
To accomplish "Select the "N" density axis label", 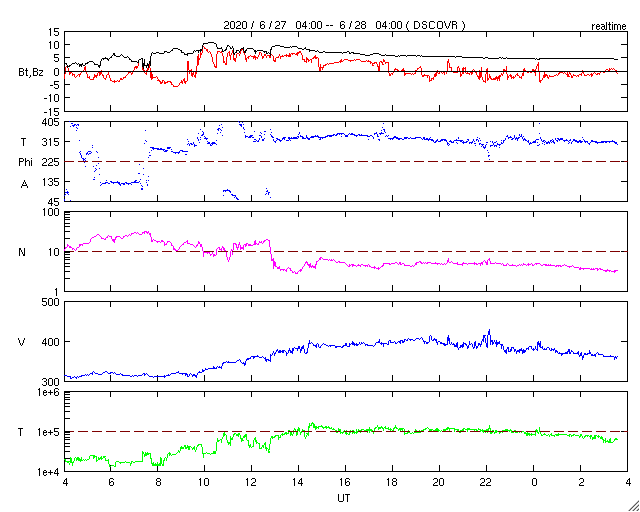I will click(22, 252).
